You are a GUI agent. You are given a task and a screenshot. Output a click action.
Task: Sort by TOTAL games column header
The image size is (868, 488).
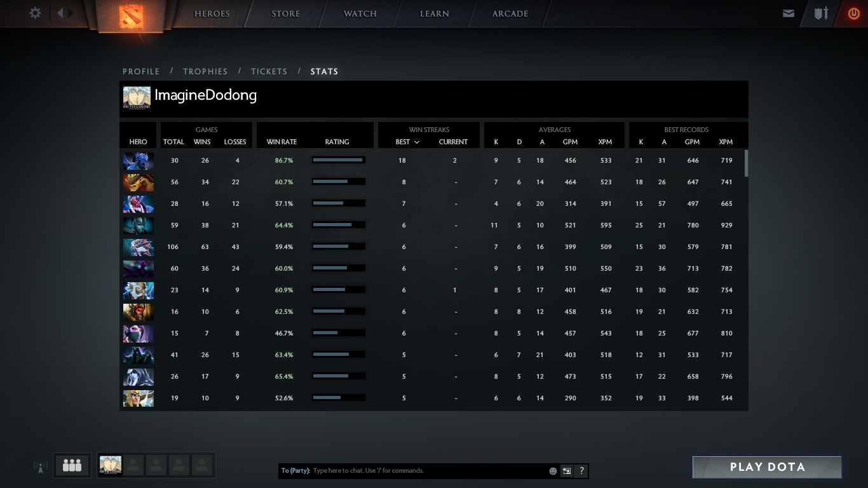(x=173, y=142)
